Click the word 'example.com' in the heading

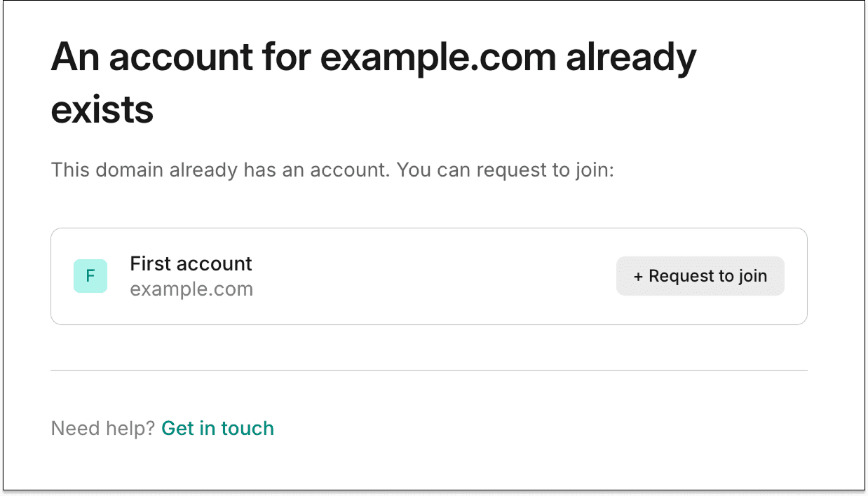438,58
